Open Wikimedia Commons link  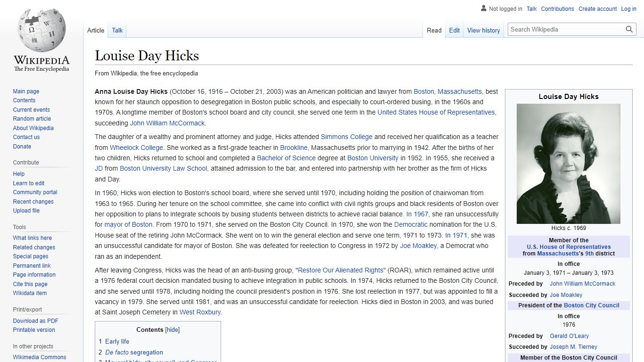pyautogui.click(x=40, y=357)
